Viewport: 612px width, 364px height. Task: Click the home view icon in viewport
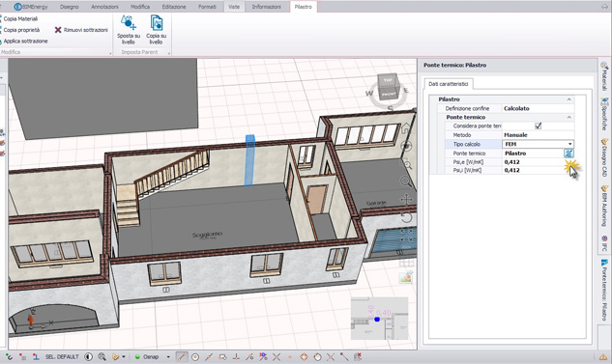coord(406,128)
